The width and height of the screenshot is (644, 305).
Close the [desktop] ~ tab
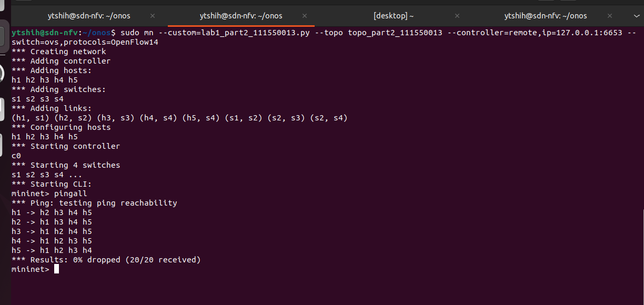(457, 16)
